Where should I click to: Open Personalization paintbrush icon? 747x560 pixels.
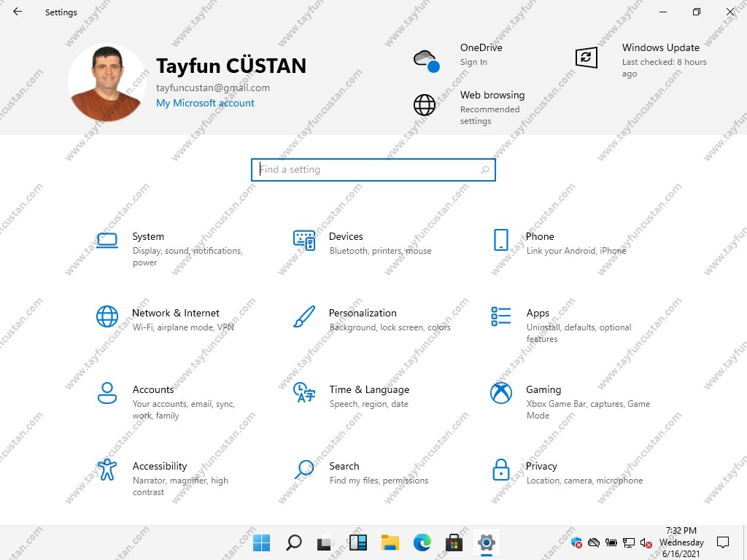[x=304, y=316]
